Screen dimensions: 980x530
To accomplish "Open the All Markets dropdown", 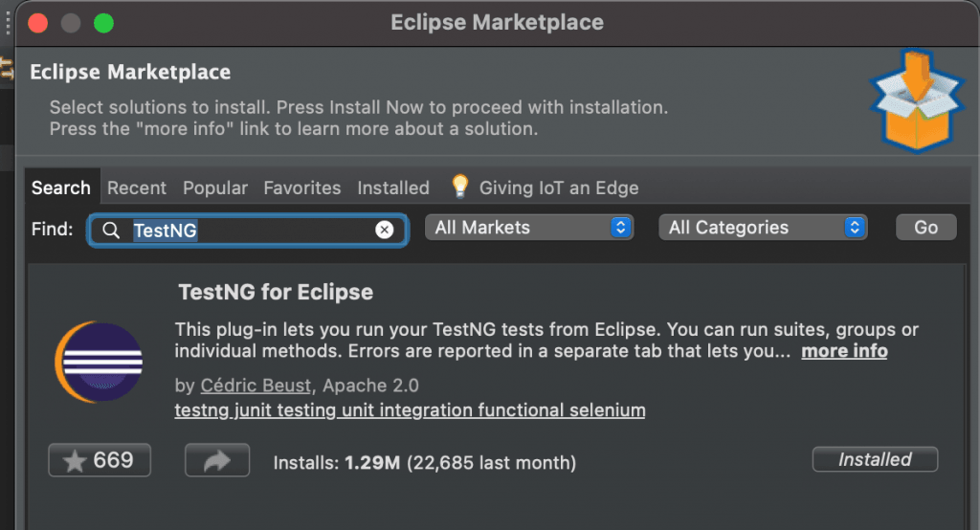I will click(528, 228).
